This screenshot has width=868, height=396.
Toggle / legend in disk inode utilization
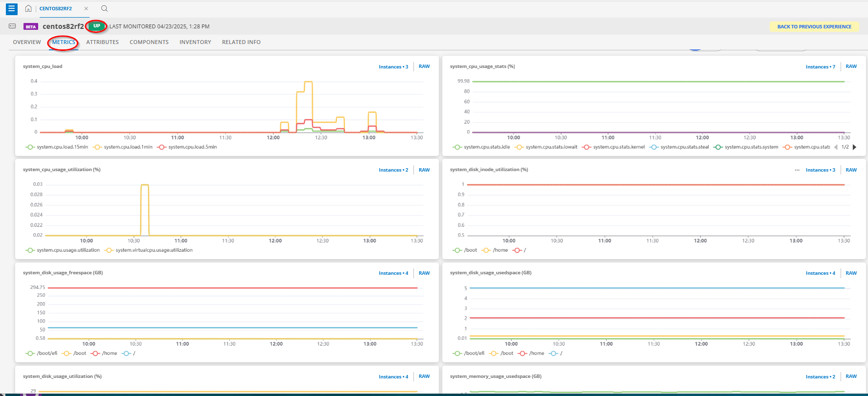[x=519, y=250]
